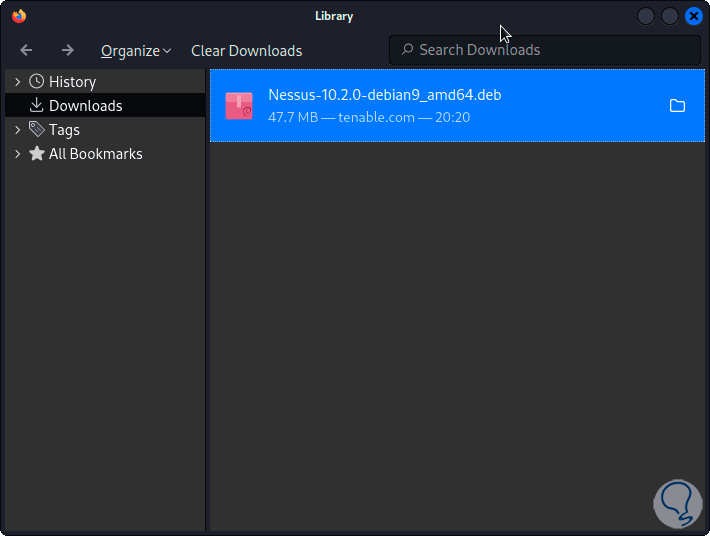Expand the Tags tree node
This screenshot has width=710, height=536.
click(x=17, y=130)
